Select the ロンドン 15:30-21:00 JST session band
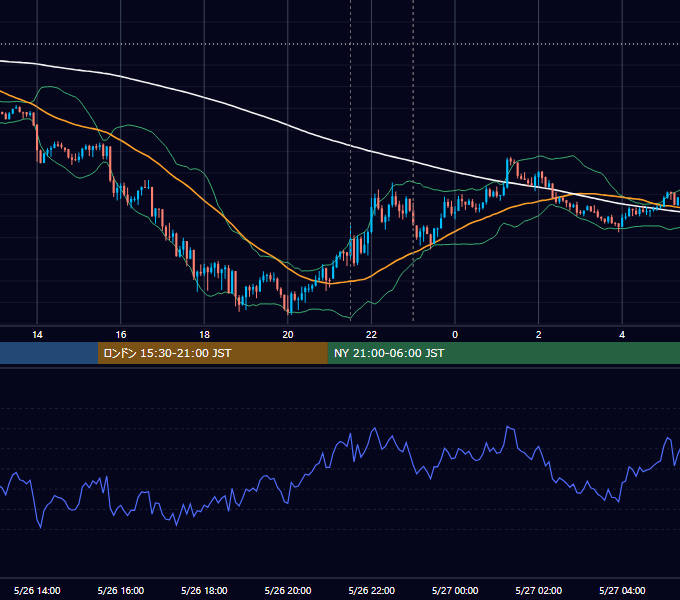 pos(212,353)
